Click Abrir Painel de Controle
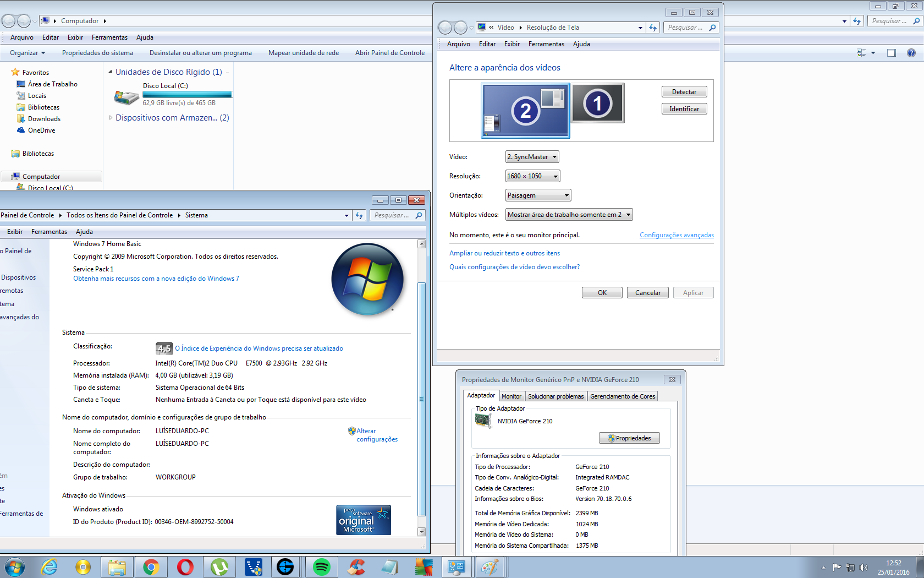The height and width of the screenshot is (578, 924). pos(390,53)
